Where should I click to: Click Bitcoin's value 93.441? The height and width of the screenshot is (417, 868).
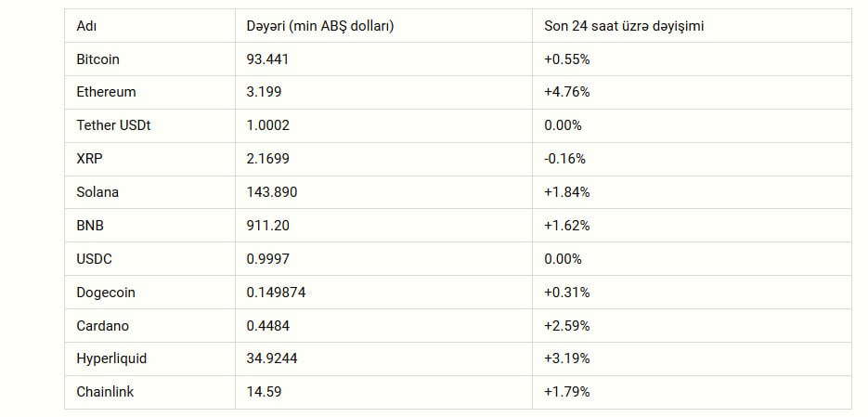coord(266,59)
